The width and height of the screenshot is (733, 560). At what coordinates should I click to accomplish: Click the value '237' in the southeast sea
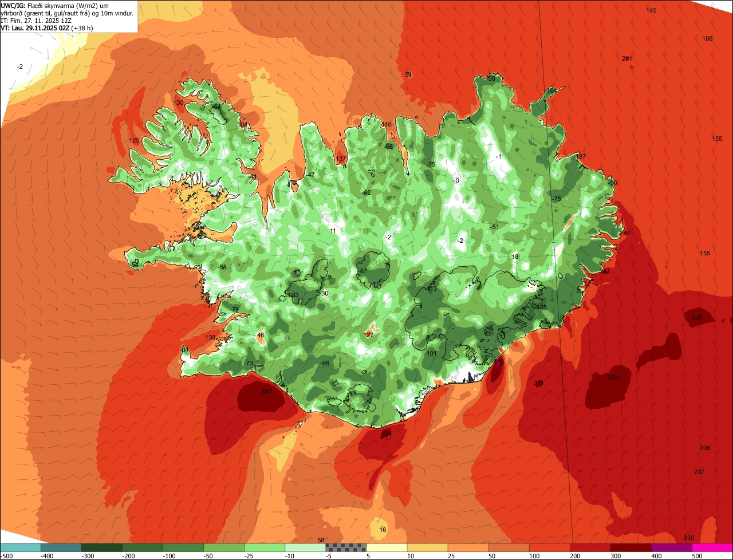(x=699, y=472)
